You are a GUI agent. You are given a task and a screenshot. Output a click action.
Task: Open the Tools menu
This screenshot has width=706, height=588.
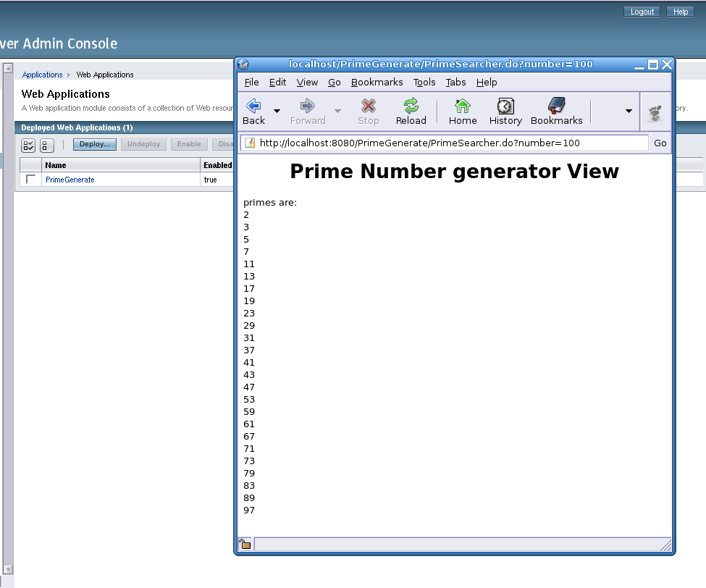(x=424, y=83)
